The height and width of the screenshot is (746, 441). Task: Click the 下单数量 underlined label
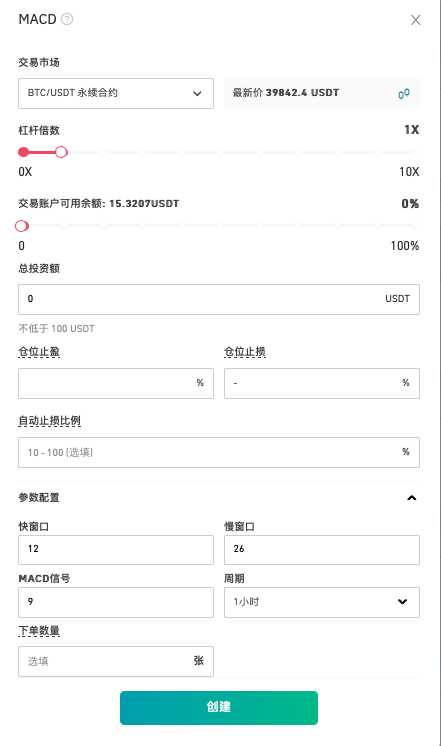tap(39, 631)
